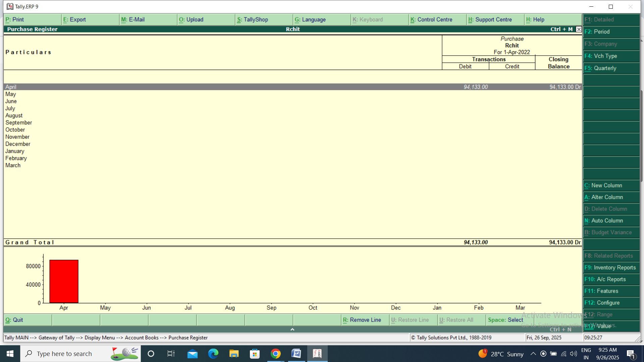Open Tally.ERP 9 taskbar icon
Screen dimensions: 644x362
[x=317, y=354]
